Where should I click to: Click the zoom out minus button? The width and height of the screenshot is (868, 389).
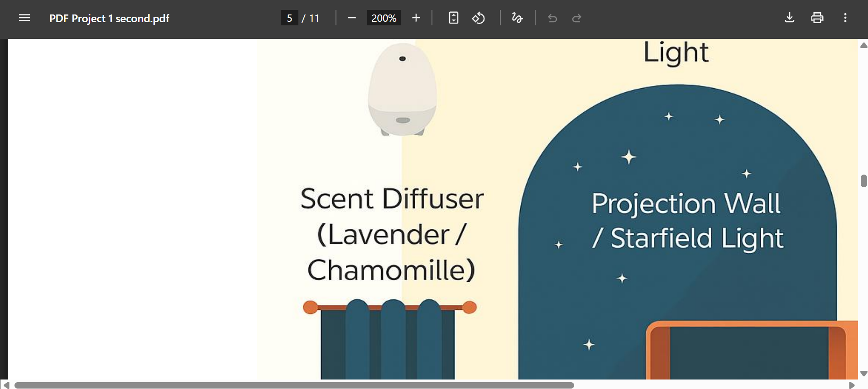point(352,18)
